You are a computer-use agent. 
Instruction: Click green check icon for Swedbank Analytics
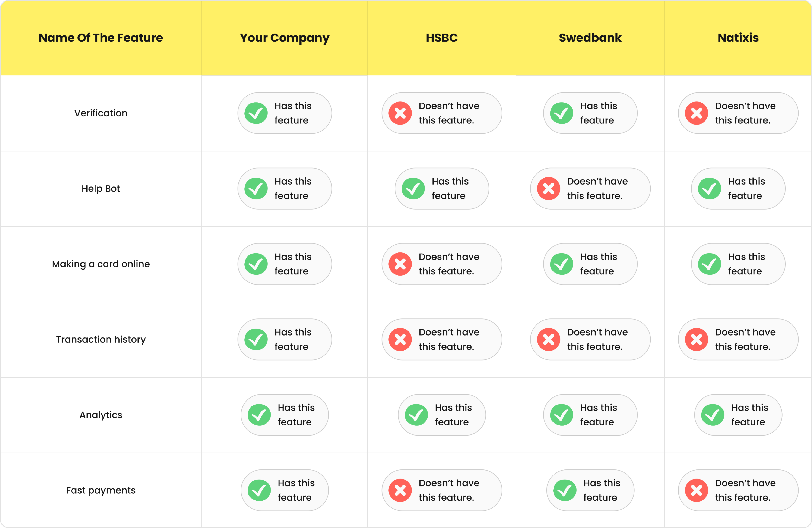[x=562, y=415]
